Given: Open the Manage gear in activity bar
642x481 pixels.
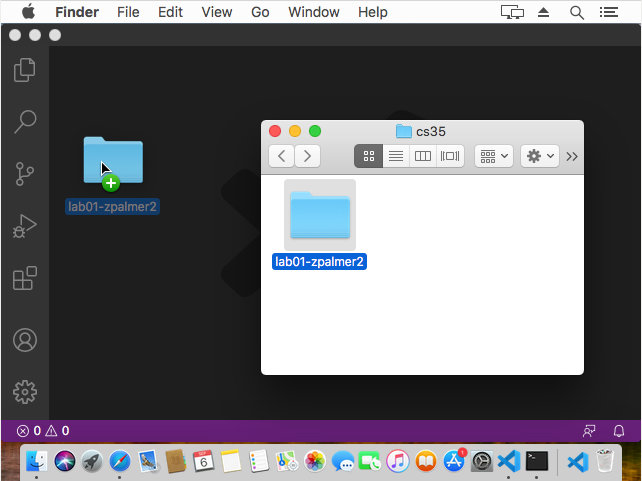Looking at the screenshot, I should click(25, 391).
